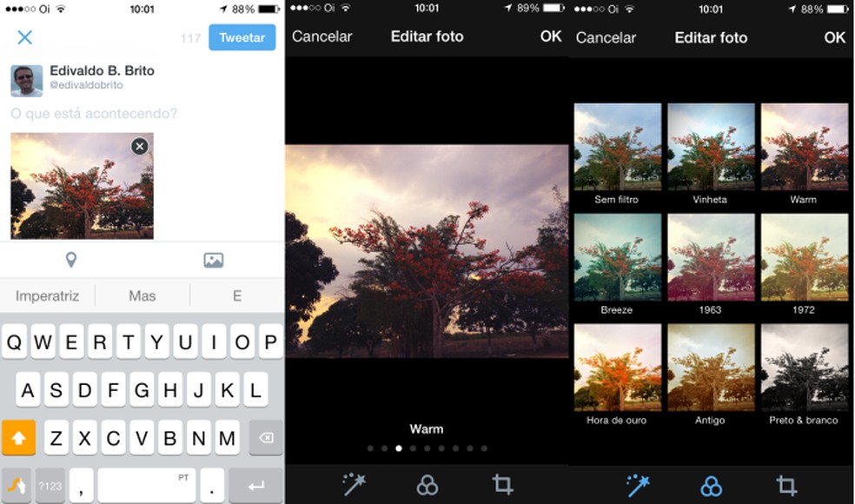
Task: Choose the word suggestion Mas
Action: 141,295
